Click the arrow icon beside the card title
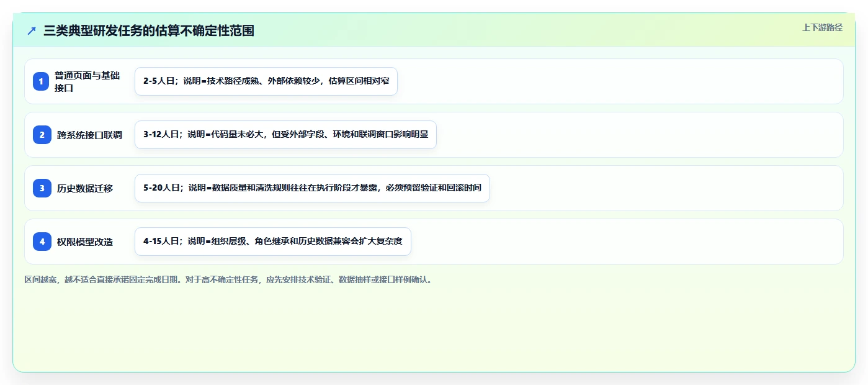This screenshot has width=868, height=385. (32, 31)
